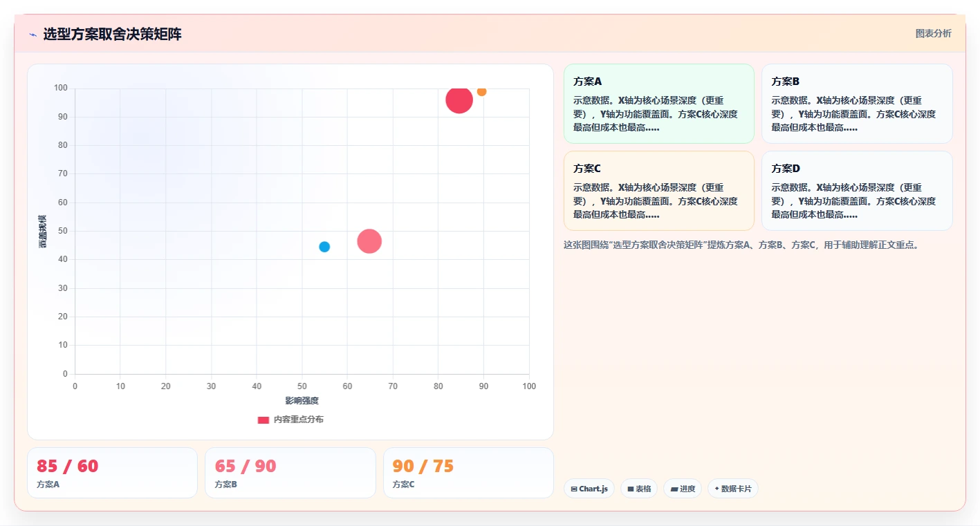Open the 方案C description card

[x=659, y=191]
